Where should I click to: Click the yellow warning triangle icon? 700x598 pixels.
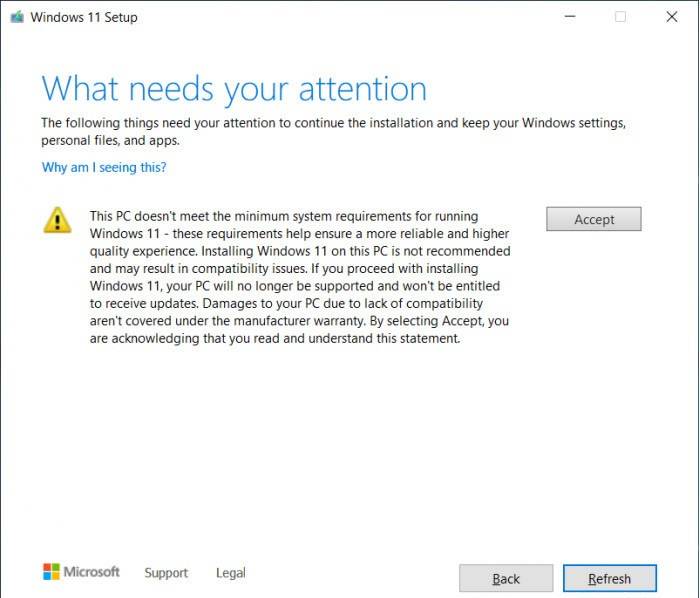57,220
